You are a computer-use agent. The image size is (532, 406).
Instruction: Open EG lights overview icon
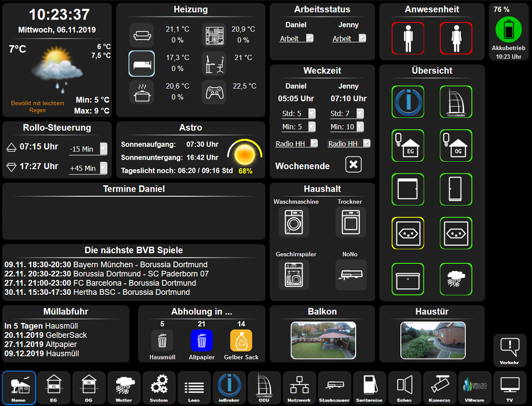408,146
